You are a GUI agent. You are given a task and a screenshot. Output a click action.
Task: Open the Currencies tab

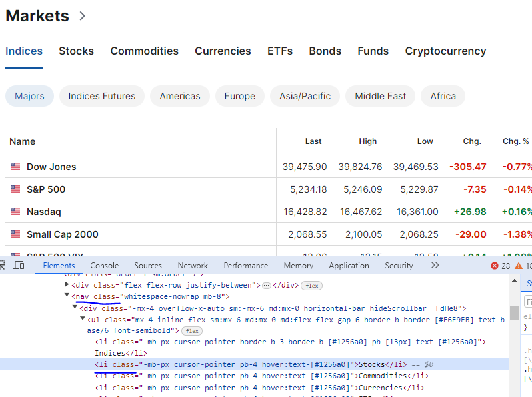pyautogui.click(x=223, y=51)
